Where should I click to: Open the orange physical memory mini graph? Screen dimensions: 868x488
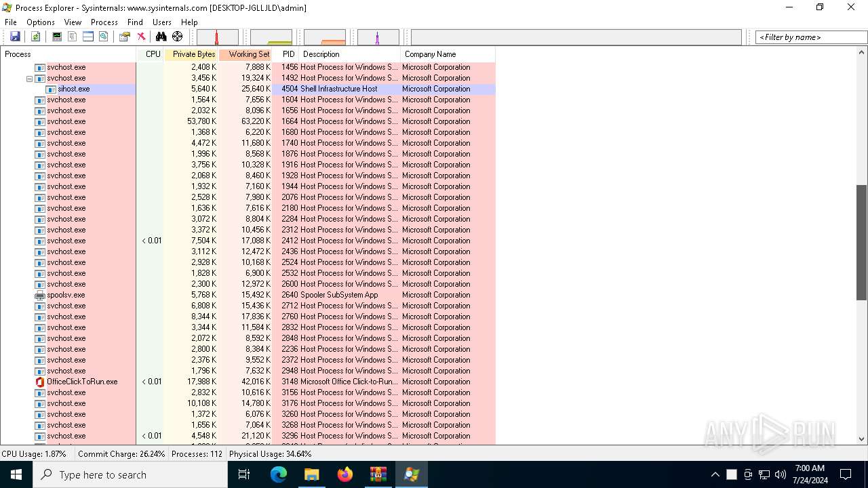325,37
